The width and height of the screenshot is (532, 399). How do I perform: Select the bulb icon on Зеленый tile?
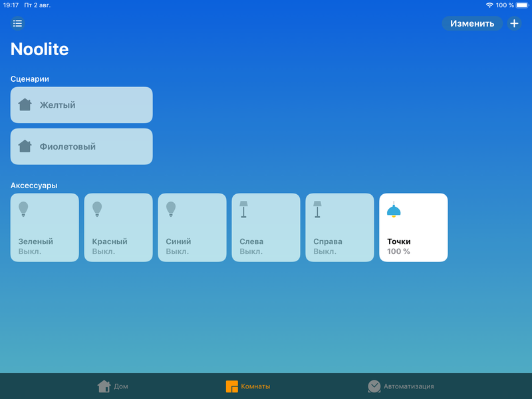pos(25,208)
